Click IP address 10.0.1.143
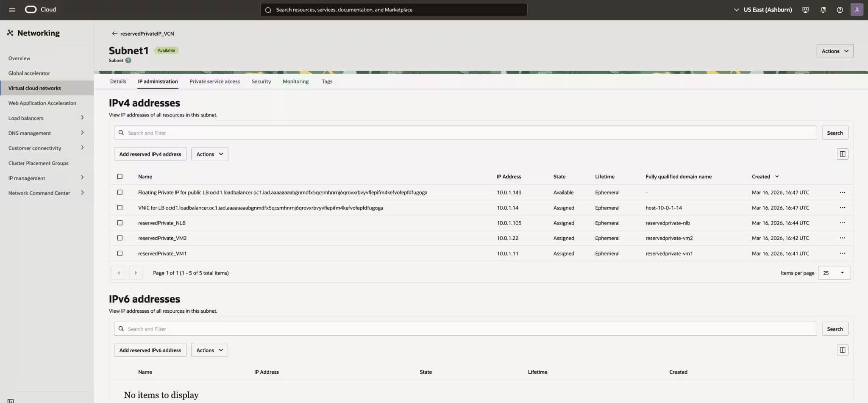868x403 pixels. point(509,192)
